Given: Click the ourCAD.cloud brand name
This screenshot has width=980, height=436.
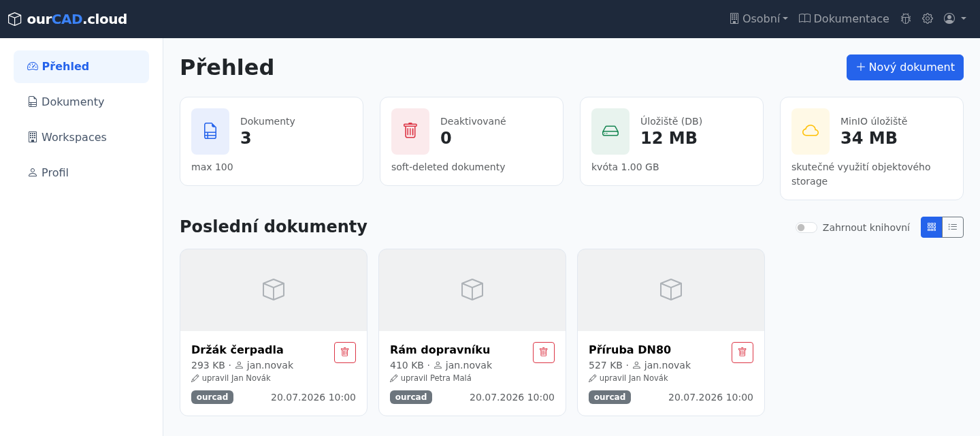Looking at the screenshot, I should click(77, 19).
